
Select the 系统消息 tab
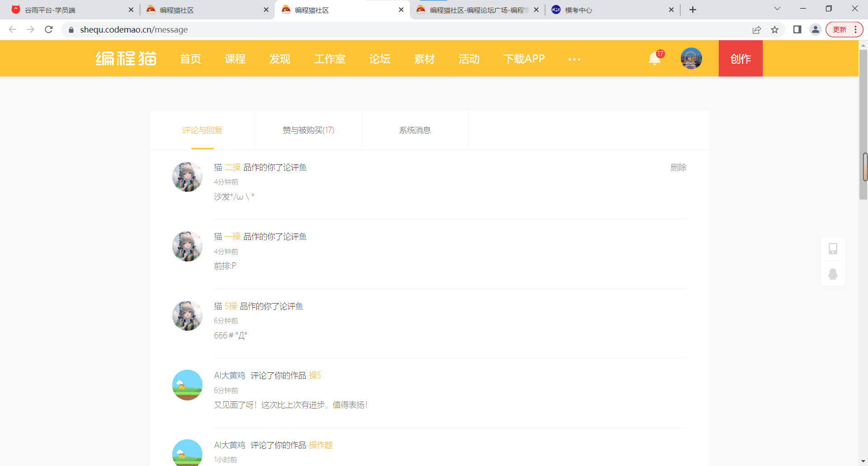point(415,130)
